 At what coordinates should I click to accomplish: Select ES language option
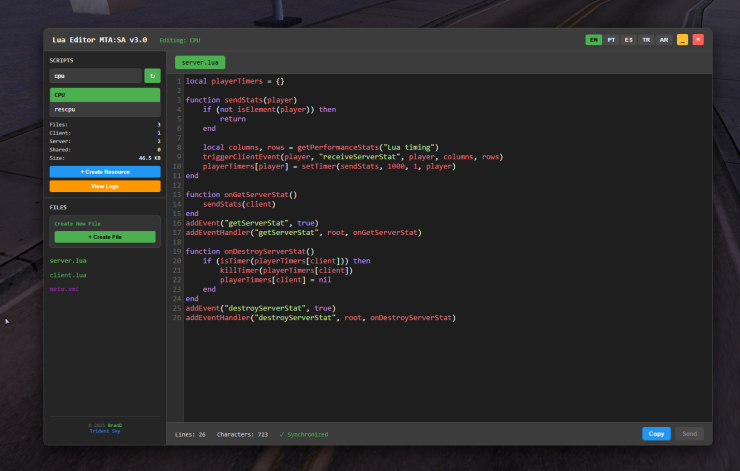point(628,39)
